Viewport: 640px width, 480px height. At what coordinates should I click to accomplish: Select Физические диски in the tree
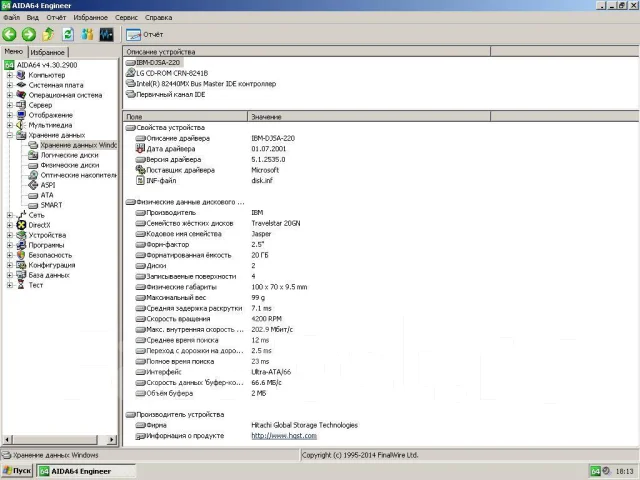69,165
